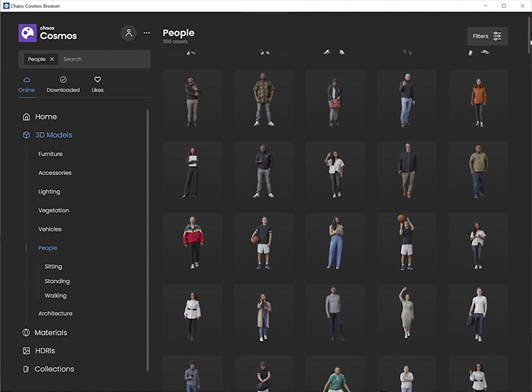The width and height of the screenshot is (532, 392).
Task: Switch to the Likes tab
Action: [97, 85]
